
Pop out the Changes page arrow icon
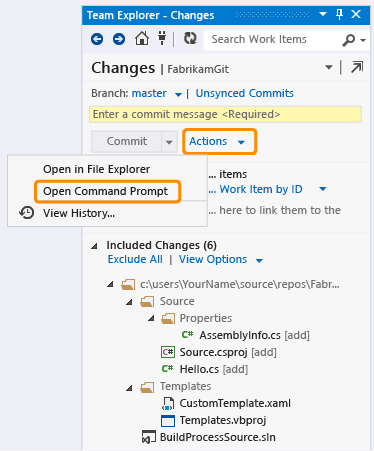tap(357, 67)
